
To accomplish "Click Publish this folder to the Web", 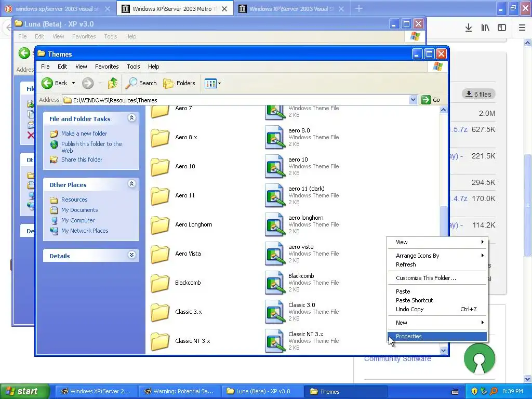I will click(91, 147).
